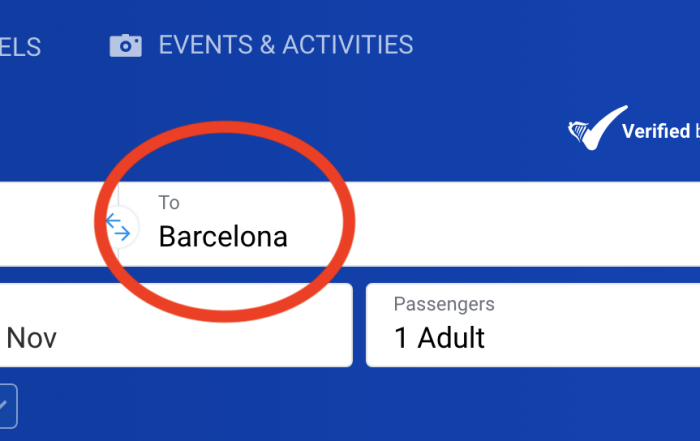Open the Events & Activities tab

tap(262, 45)
